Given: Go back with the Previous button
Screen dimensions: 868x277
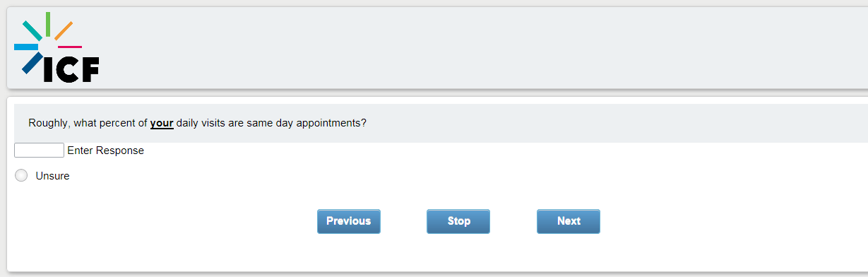Looking at the screenshot, I should pos(349,221).
